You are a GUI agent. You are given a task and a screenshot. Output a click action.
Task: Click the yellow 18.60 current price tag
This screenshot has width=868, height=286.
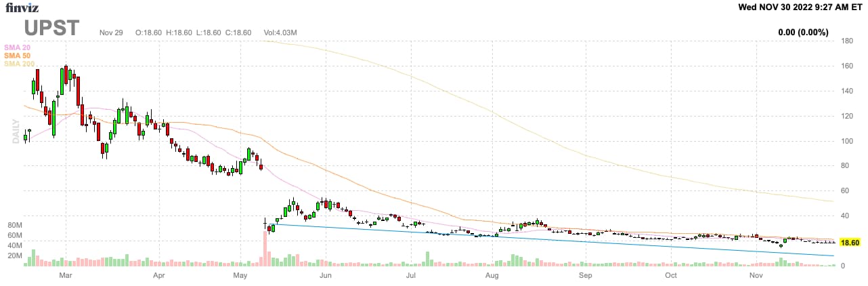(849, 242)
